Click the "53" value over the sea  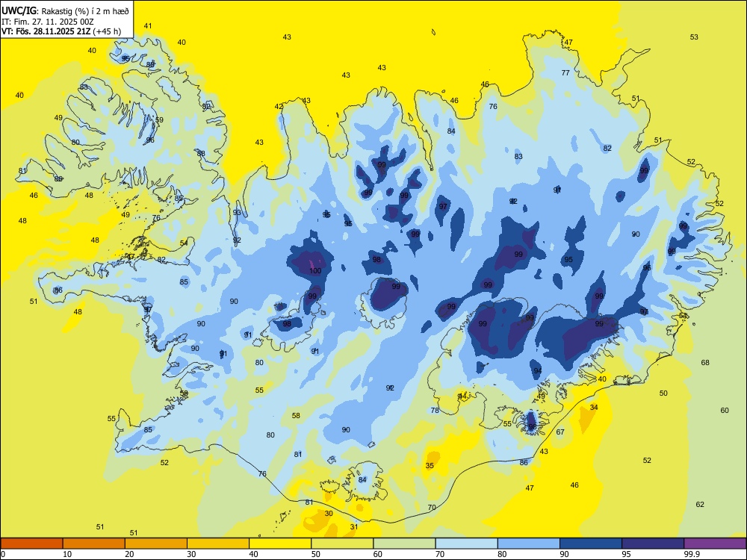point(694,37)
